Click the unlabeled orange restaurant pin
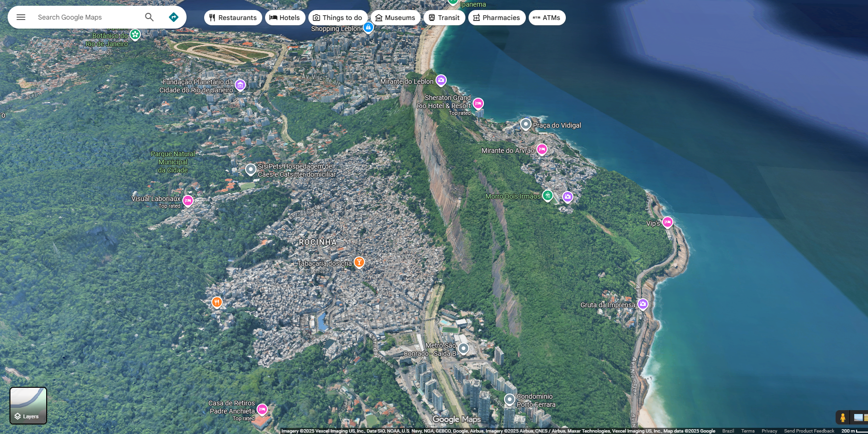868x434 pixels. click(217, 303)
